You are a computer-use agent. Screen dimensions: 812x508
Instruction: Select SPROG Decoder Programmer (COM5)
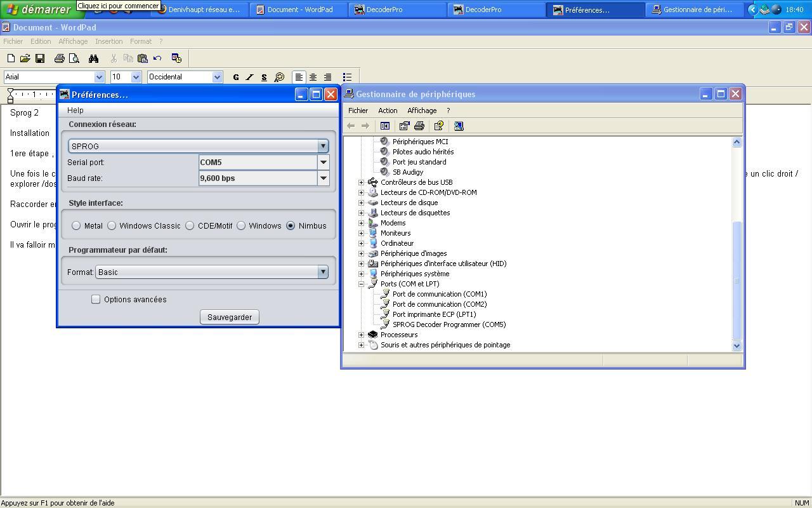pos(449,324)
